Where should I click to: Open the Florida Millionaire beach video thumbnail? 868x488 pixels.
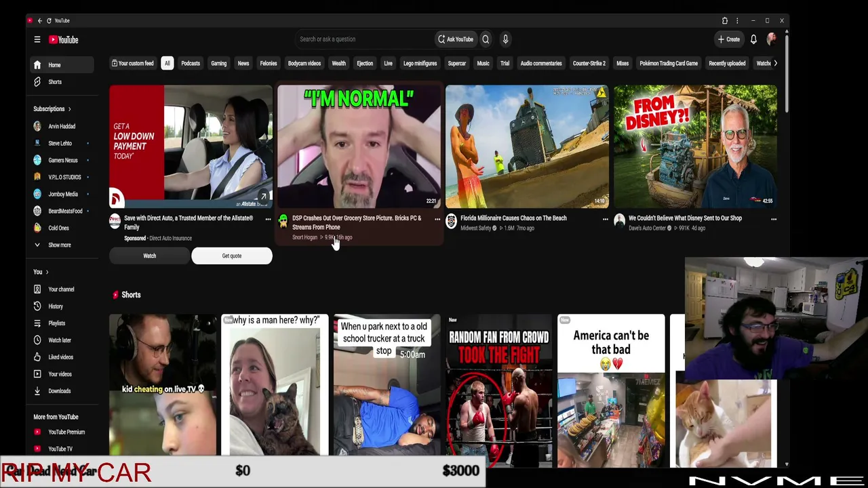527,146
